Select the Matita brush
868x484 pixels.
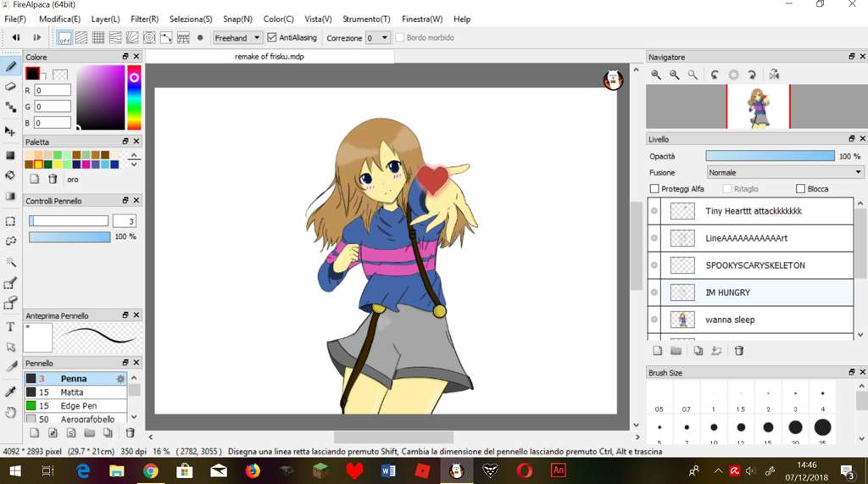click(x=75, y=392)
